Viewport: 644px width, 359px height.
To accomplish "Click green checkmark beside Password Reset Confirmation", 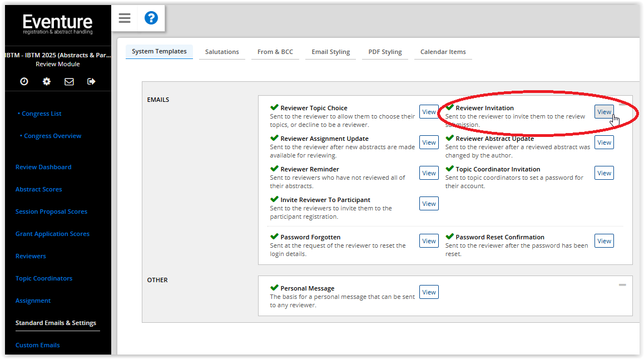I will coord(450,237).
